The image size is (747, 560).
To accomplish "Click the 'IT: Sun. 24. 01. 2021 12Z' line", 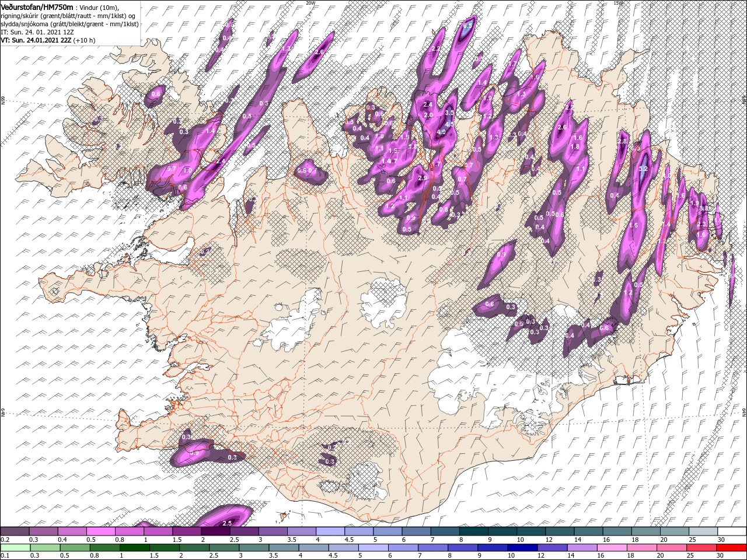I will [x=37, y=32].
